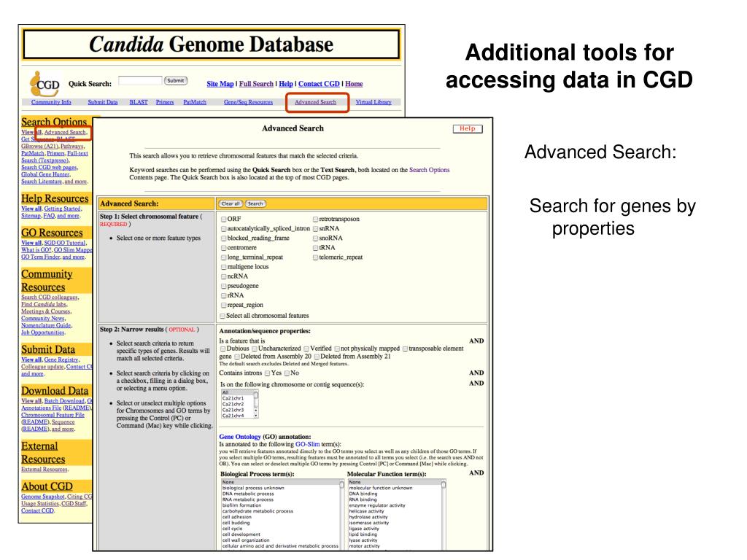Check the tRNA checkbox
Image resolution: width=747 pixels, height=560 pixels.
315,248
